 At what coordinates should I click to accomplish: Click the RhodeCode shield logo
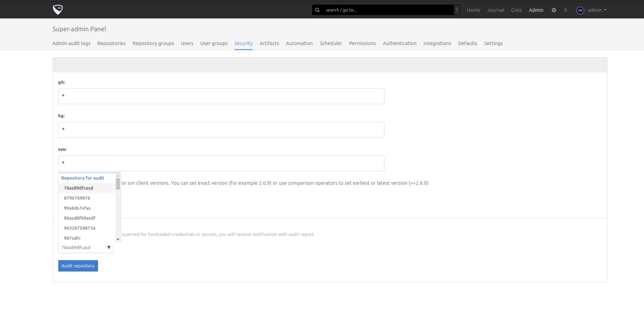click(x=58, y=10)
